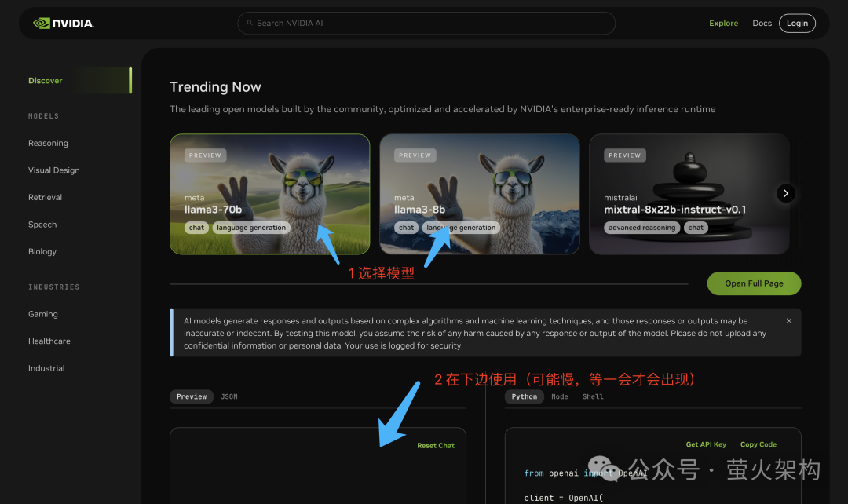Screen dimensions: 848x504
Task: Click the next carousel arrow
Action: (786, 193)
